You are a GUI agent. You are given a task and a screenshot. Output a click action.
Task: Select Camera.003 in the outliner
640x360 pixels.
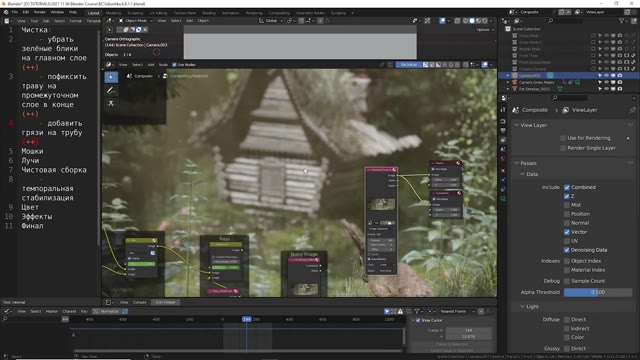click(x=530, y=76)
